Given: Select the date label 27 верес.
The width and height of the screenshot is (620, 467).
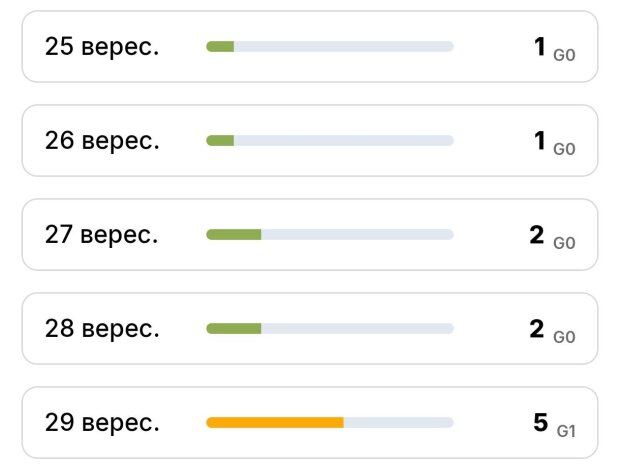Looking at the screenshot, I should click(x=102, y=235).
